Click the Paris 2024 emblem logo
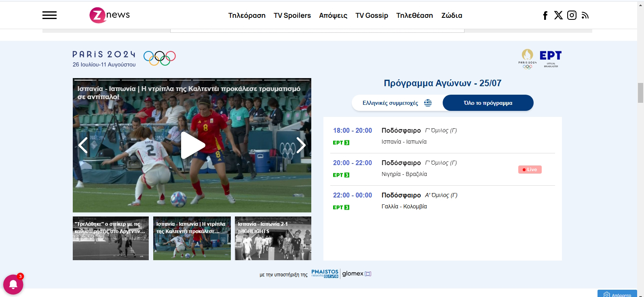Screen dimensions: 644x297 click(x=528, y=59)
